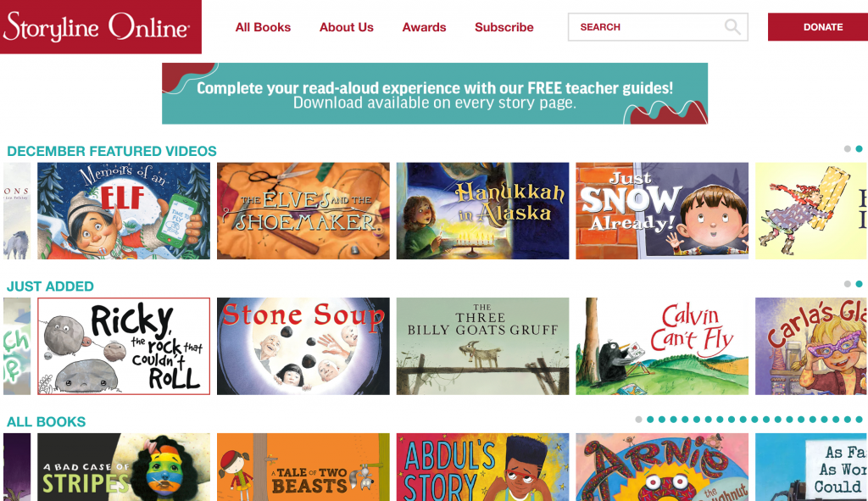Focus the Search input field
The height and width of the screenshot is (501, 868).
click(658, 27)
